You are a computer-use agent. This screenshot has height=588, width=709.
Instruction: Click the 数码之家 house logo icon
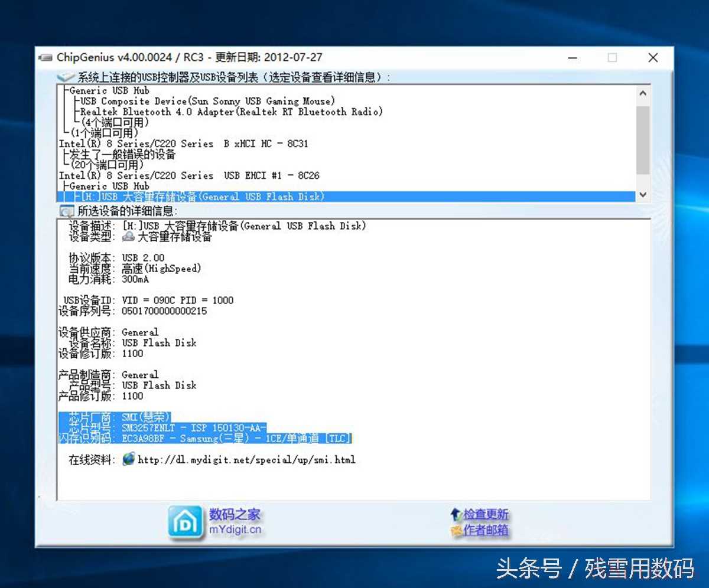tap(185, 522)
